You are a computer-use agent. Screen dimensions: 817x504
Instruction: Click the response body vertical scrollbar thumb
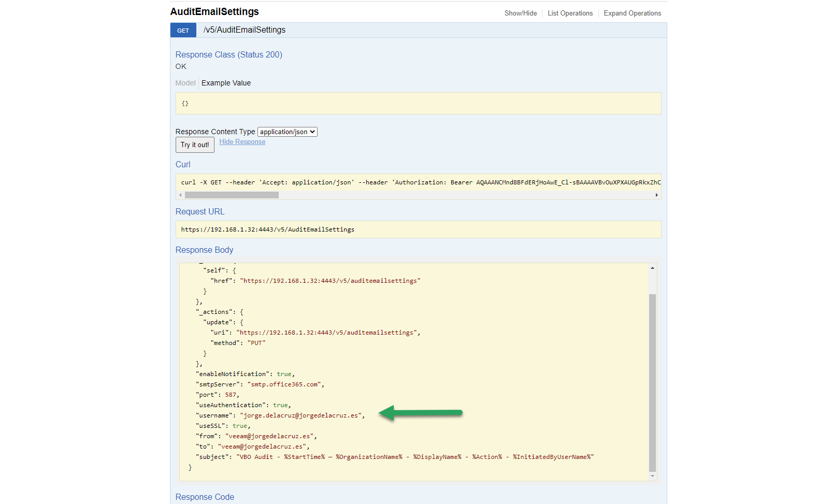tap(652, 383)
